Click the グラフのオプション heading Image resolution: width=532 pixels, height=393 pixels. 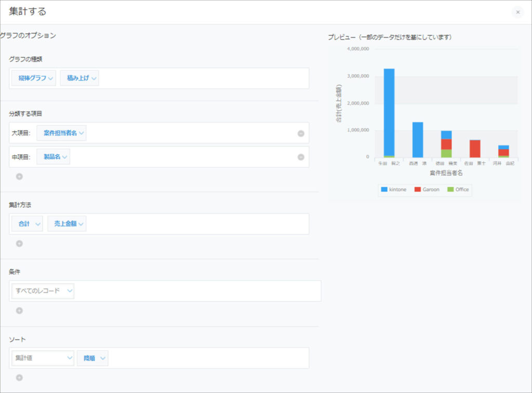point(28,35)
